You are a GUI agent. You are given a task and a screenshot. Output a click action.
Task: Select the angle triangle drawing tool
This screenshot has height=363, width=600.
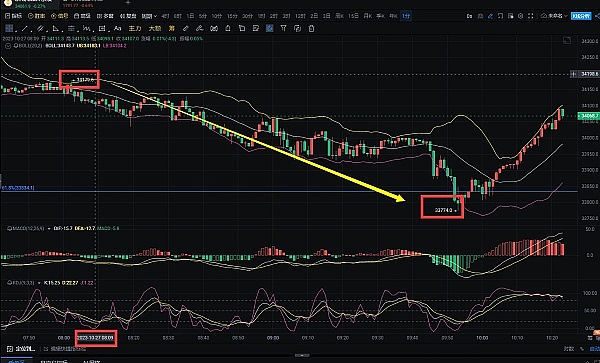click(x=55, y=28)
